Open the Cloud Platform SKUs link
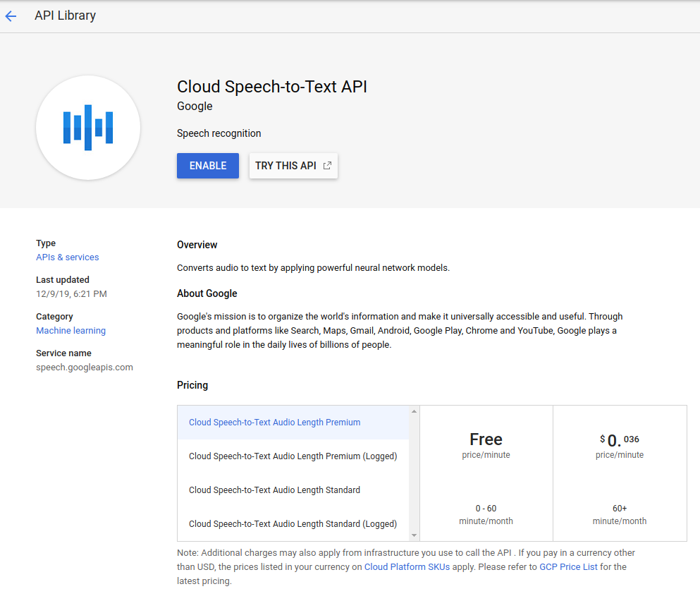Viewport: 700px width, 589px height. point(407,566)
